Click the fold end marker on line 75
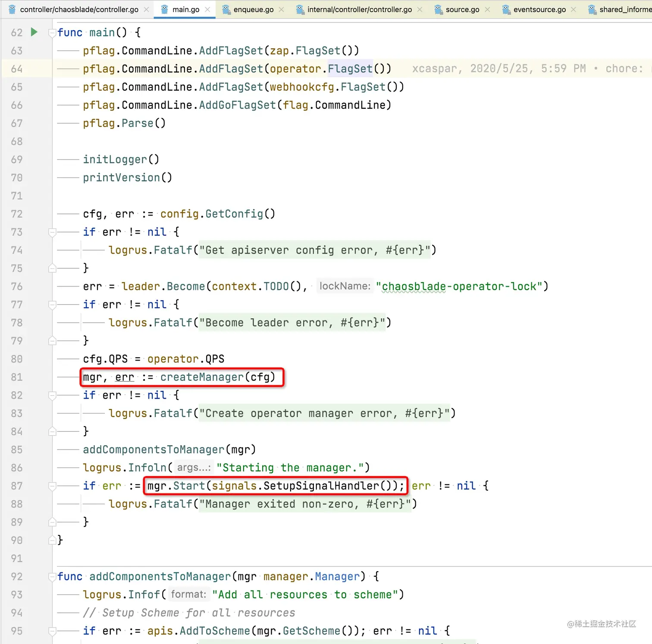Screen dimensions: 652x644 pos(52,268)
